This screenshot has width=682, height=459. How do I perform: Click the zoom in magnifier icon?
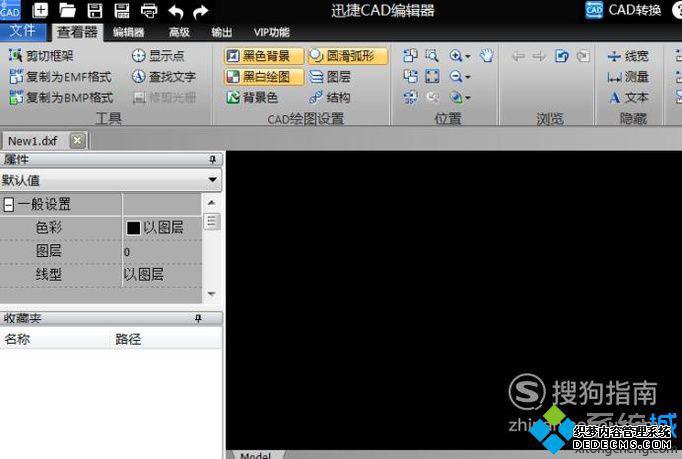tap(456, 56)
